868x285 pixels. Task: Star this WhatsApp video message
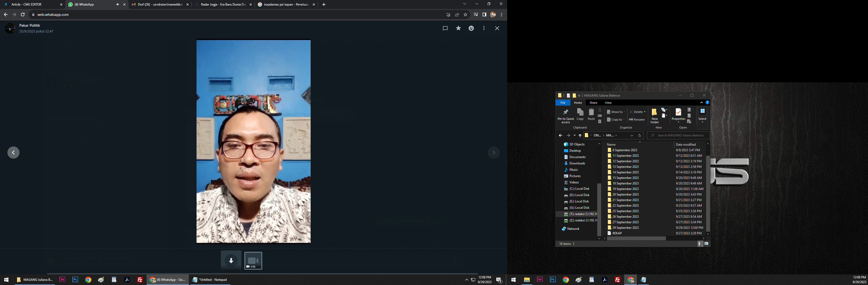[458, 28]
